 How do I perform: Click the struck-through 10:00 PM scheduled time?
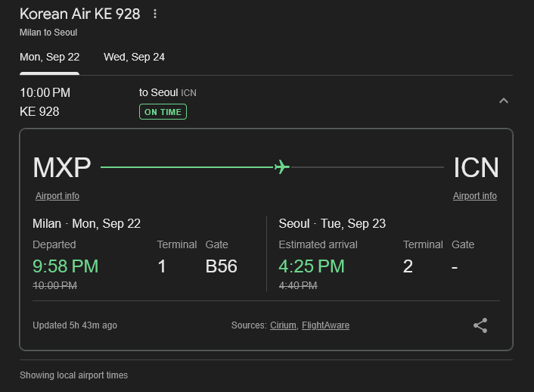[x=54, y=285]
